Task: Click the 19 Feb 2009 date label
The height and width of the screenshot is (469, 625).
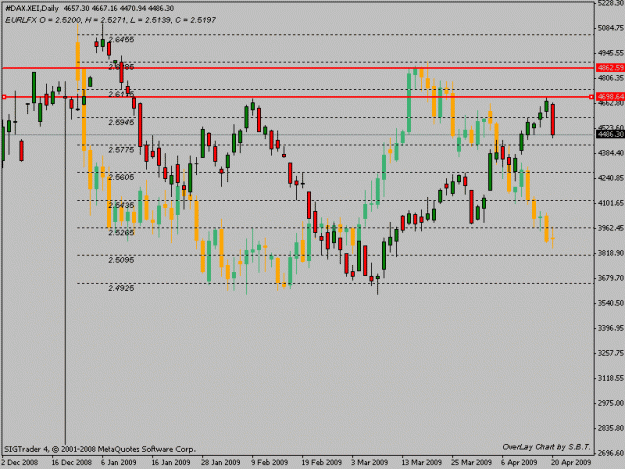Action: click(x=321, y=463)
